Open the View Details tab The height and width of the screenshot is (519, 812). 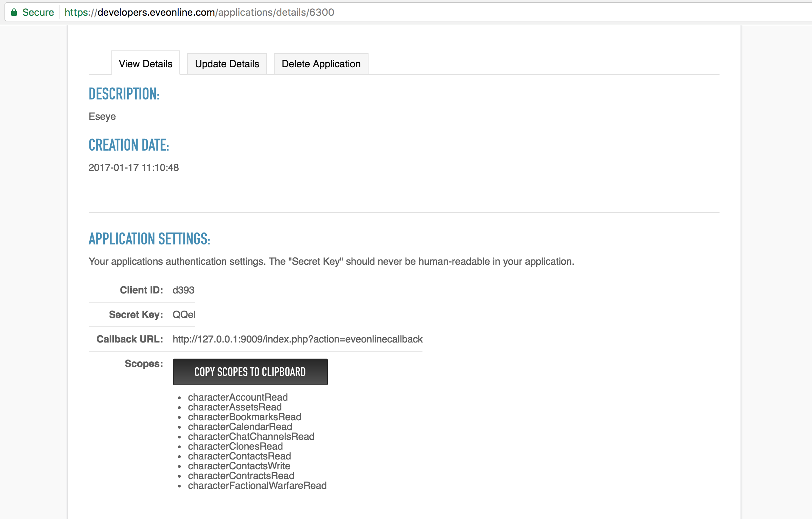click(145, 64)
